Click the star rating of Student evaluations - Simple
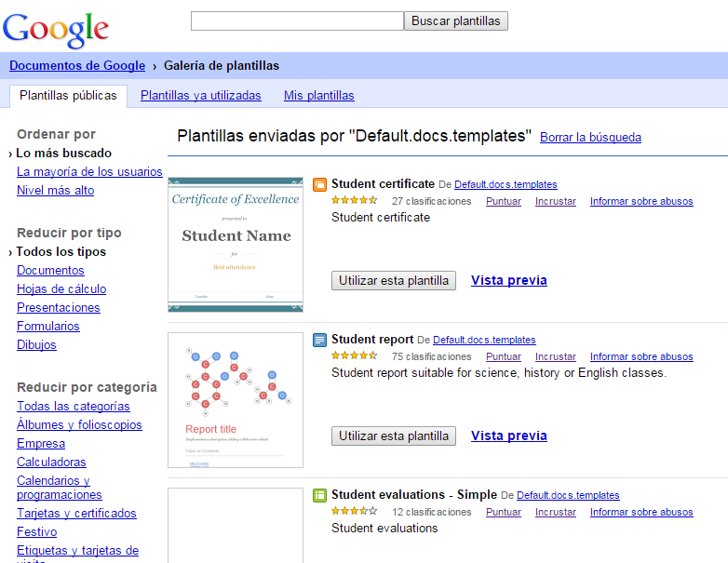The width and height of the screenshot is (728, 563). 355,512
